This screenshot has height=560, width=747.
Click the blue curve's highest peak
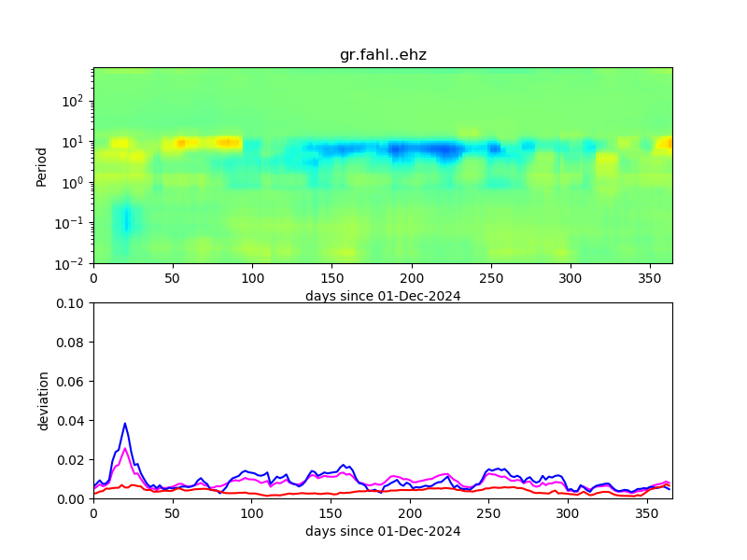coord(125,424)
